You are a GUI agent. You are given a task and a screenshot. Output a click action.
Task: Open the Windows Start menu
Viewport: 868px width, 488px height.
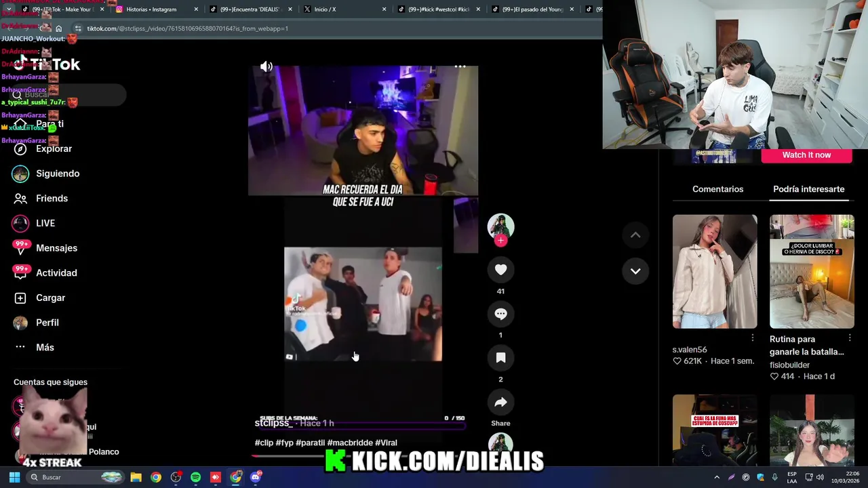click(x=14, y=477)
